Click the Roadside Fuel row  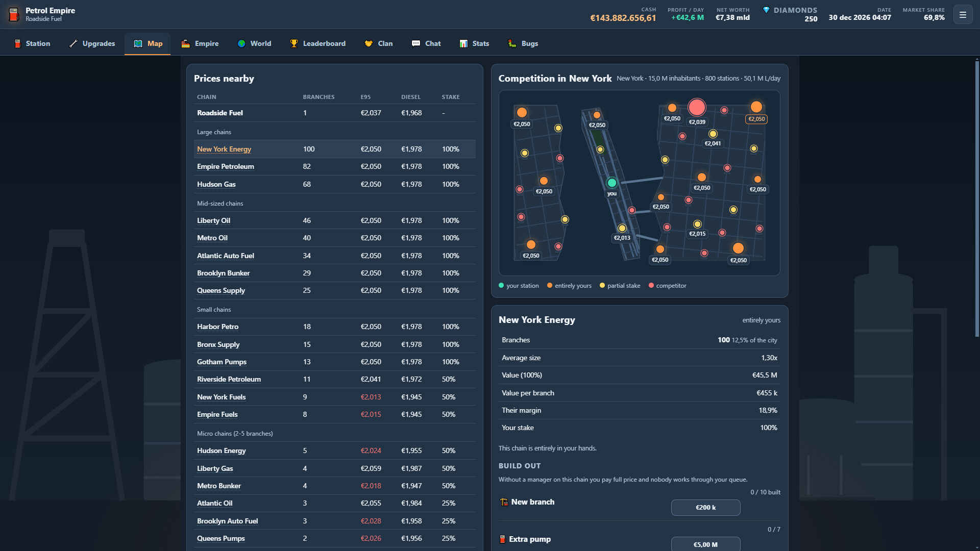coord(335,113)
